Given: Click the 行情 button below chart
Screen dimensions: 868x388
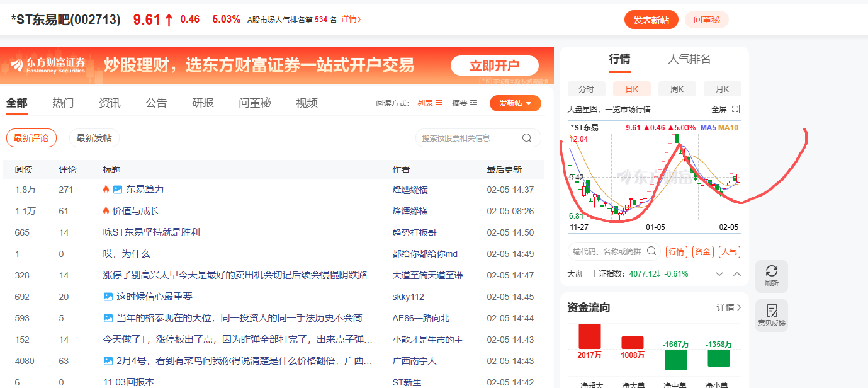Looking at the screenshot, I should [677, 252].
